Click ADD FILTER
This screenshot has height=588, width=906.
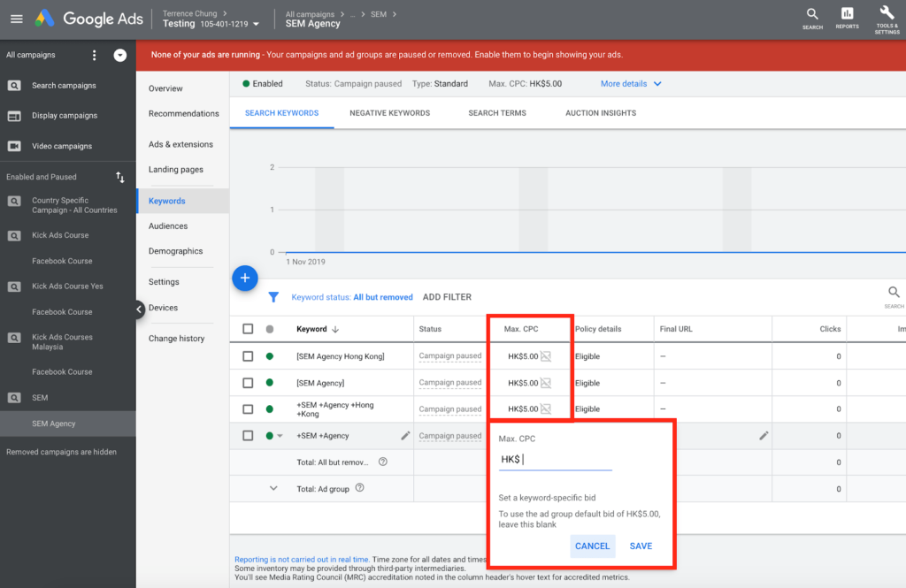pos(447,297)
